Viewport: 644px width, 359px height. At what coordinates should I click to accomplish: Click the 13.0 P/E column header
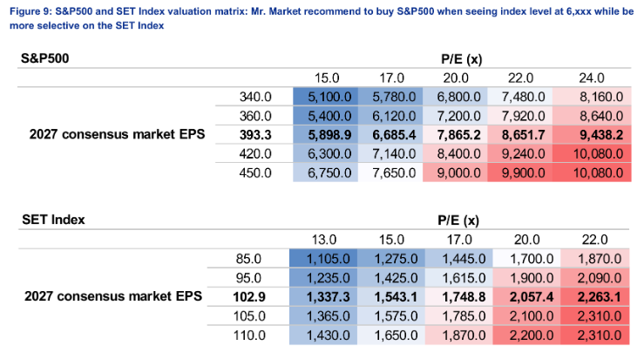[324, 240]
